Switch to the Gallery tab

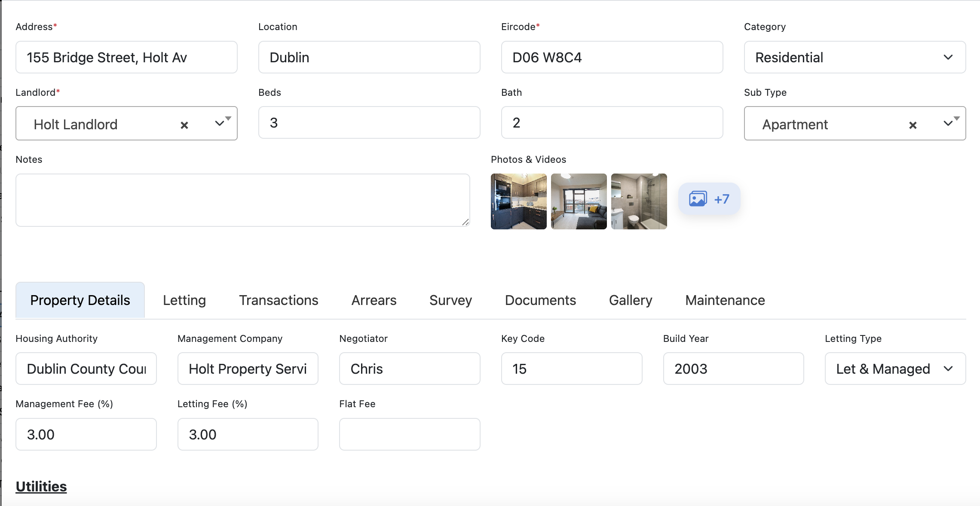coord(630,300)
